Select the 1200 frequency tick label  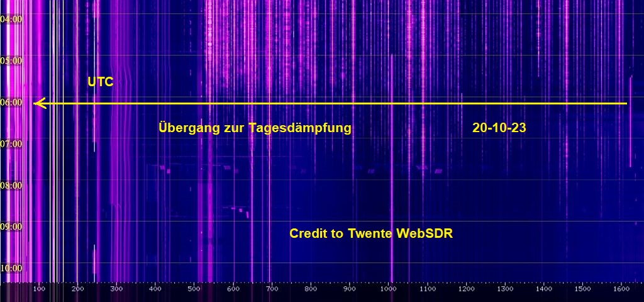click(466, 289)
